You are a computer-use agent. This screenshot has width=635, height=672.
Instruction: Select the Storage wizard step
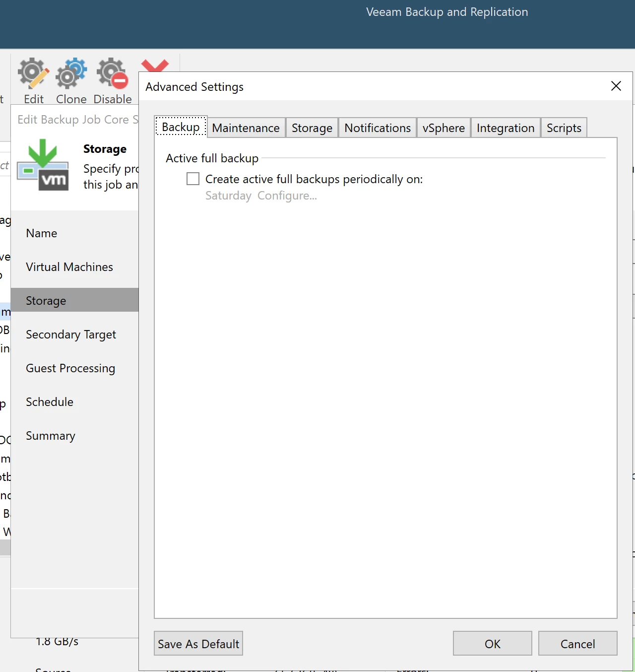[x=74, y=300]
